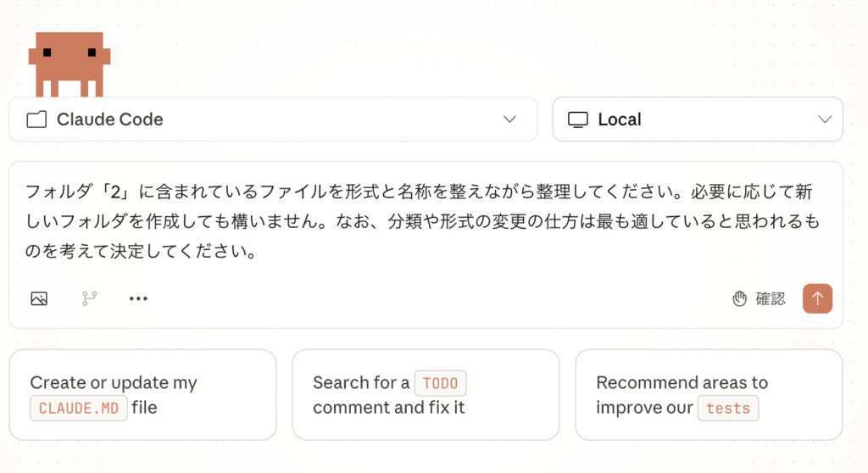Click the CLAUDE.MD code tag
This screenshot has width=868, height=473.
point(78,408)
